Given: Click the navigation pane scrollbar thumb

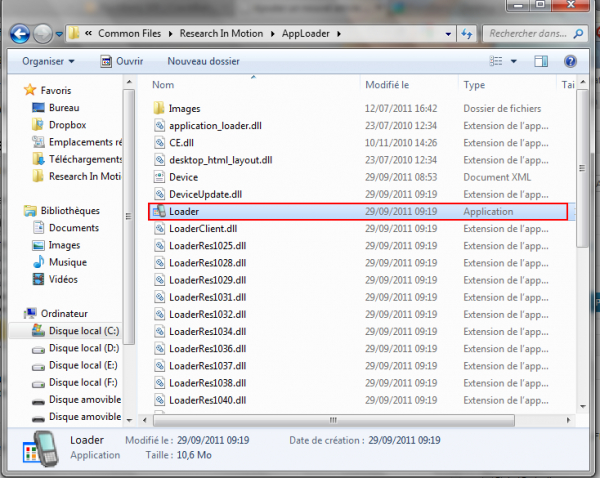Looking at the screenshot, I should pyautogui.click(x=129, y=217).
